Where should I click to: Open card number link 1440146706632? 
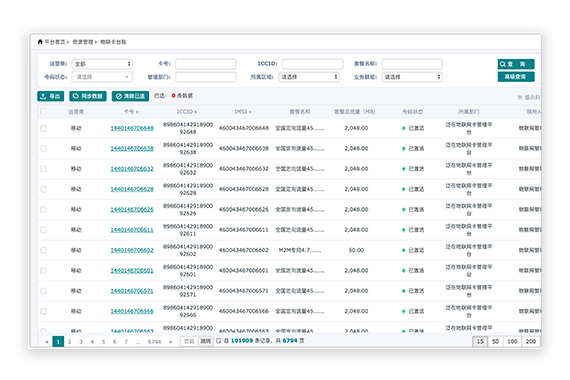click(x=132, y=169)
